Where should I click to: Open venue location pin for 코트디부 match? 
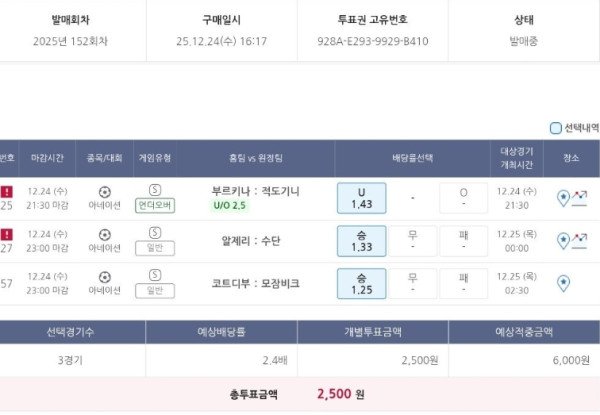pos(563,283)
